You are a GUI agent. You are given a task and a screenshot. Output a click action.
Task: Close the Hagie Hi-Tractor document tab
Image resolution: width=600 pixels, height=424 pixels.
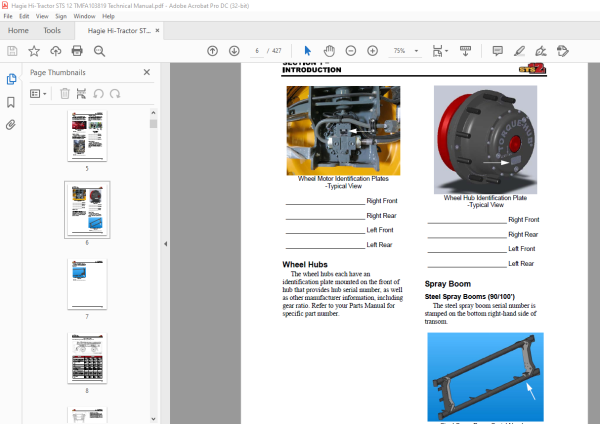click(x=157, y=31)
